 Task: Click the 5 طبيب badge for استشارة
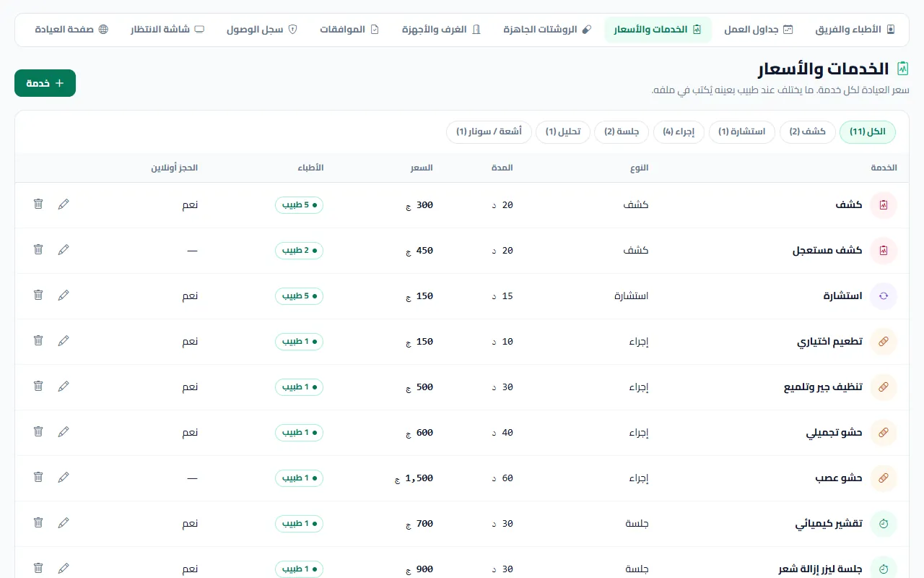300,296
